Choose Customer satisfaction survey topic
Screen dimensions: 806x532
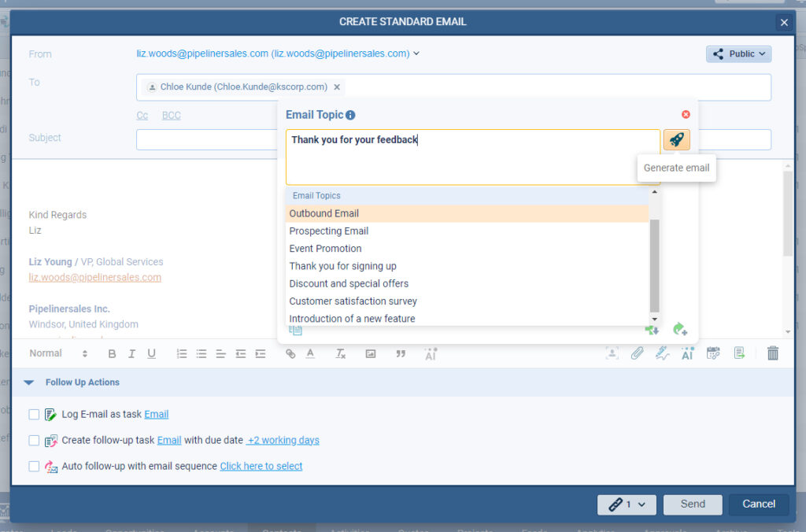pyautogui.click(x=353, y=301)
